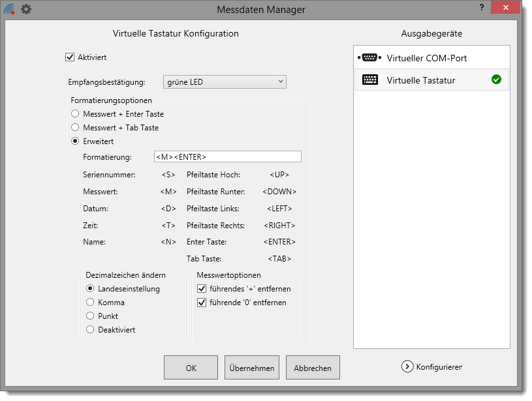Click the Übernehmen button

252,368
